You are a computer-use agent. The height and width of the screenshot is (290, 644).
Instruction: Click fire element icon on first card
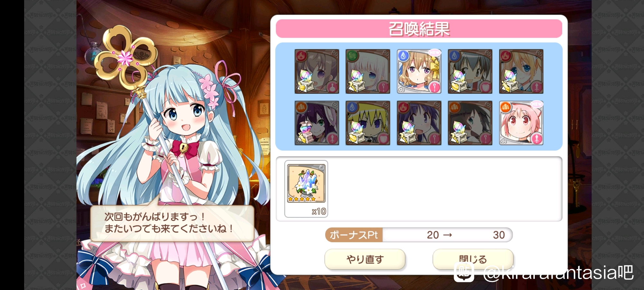tap(301, 56)
